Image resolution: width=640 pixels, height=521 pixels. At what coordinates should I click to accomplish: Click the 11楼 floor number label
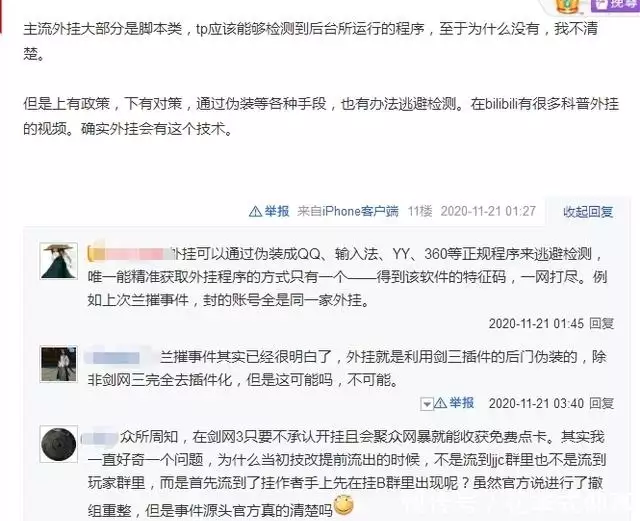tap(420, 211)
